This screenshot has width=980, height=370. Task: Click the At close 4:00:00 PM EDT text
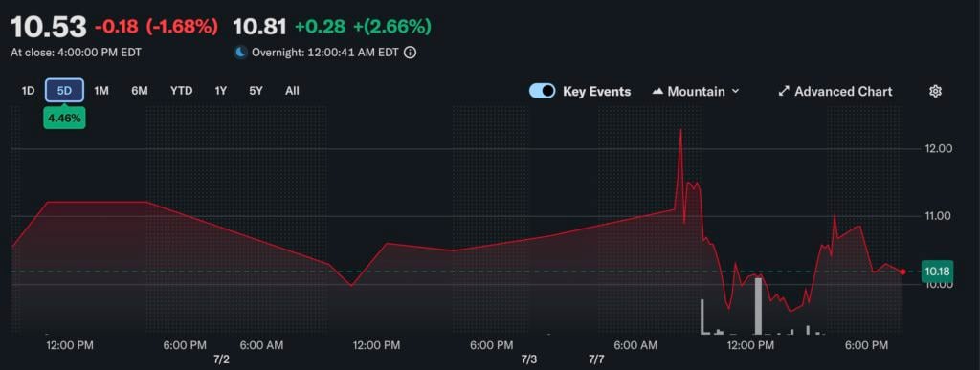[76, 53]
